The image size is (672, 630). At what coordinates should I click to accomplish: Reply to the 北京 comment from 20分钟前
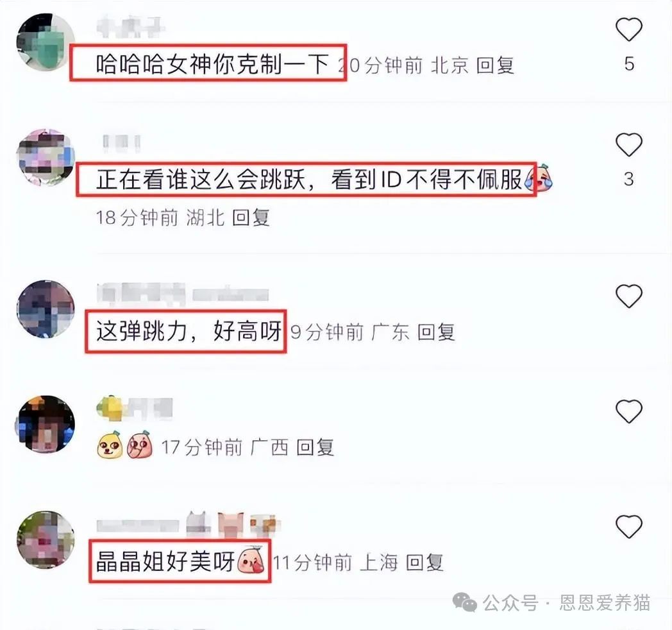(495, 65)
